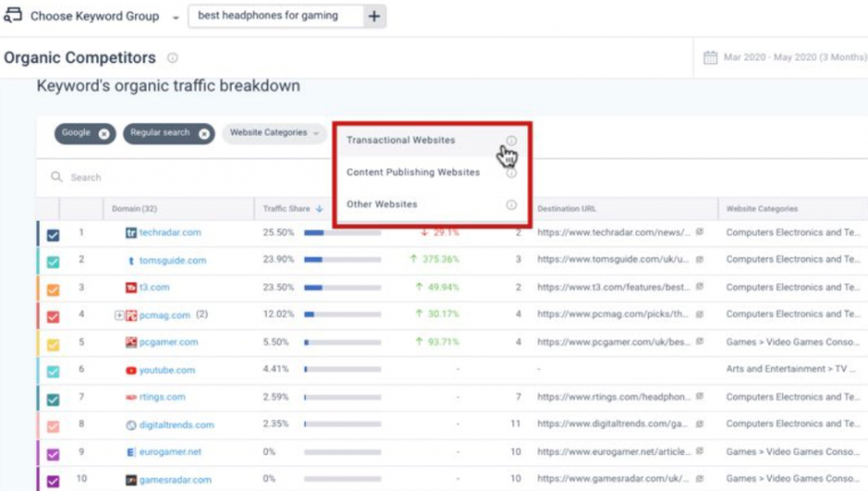The image size is (868, 491).
Task: Open gamesradar.com destination URL external icon
Action: coord(700,478)
